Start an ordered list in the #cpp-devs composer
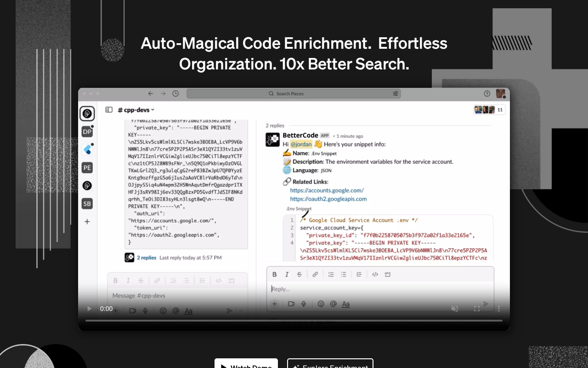The width and height of the screenshot is (588, 368). tap(173, 280)
